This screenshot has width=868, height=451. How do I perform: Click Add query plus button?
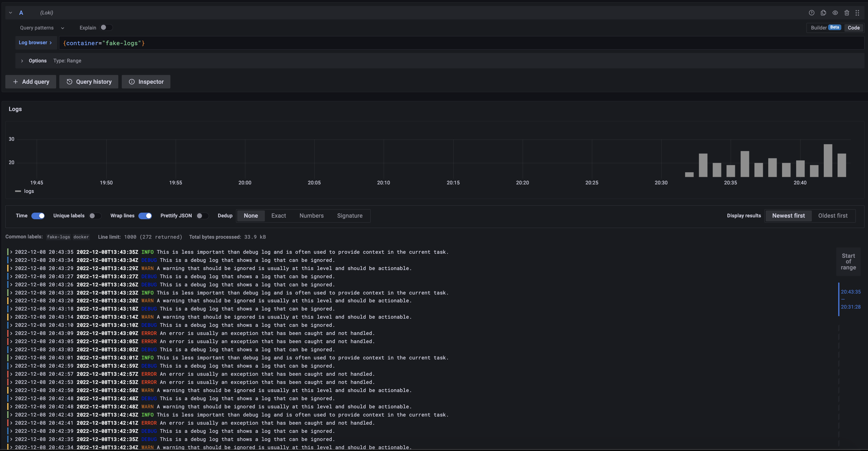[x=31, y=82]
